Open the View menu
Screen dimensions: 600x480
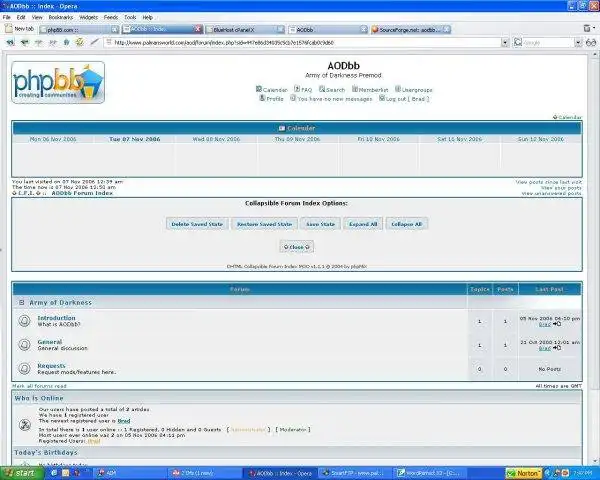37,17
